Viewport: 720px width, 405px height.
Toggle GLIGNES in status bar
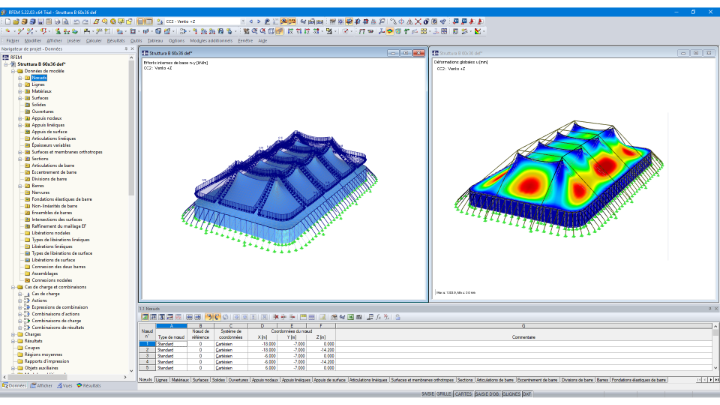pyautogui.click(x=511, y=394)
